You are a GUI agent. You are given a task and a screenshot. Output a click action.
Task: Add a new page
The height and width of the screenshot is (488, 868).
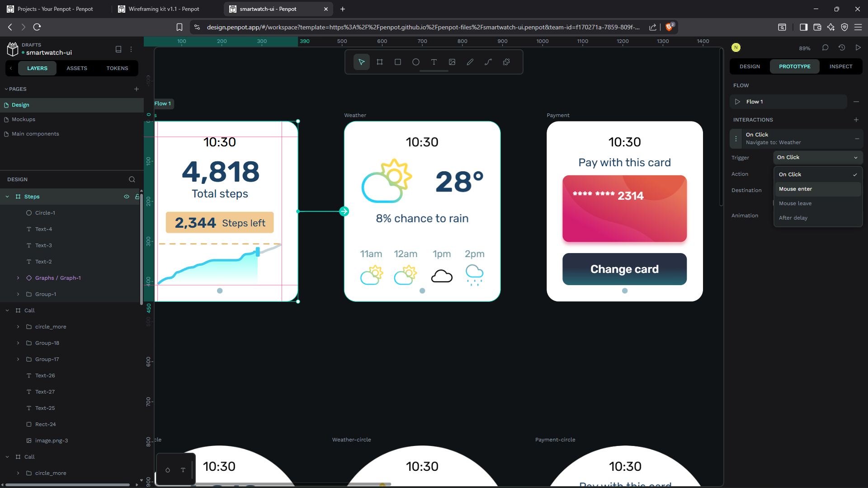tap(137, 89)
